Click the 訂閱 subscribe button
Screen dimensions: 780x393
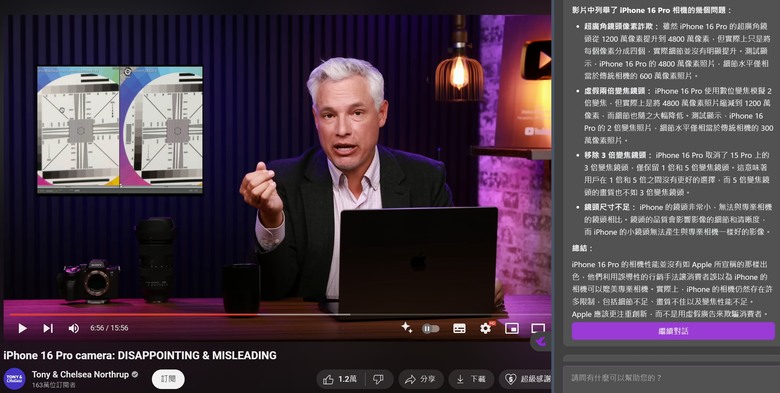tap(168, 379)
